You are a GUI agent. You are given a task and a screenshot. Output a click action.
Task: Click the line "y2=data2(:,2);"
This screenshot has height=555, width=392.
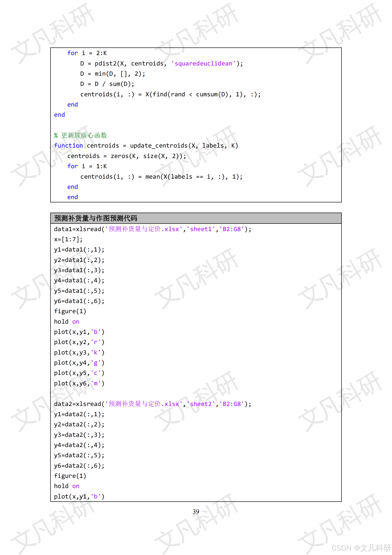79,424
